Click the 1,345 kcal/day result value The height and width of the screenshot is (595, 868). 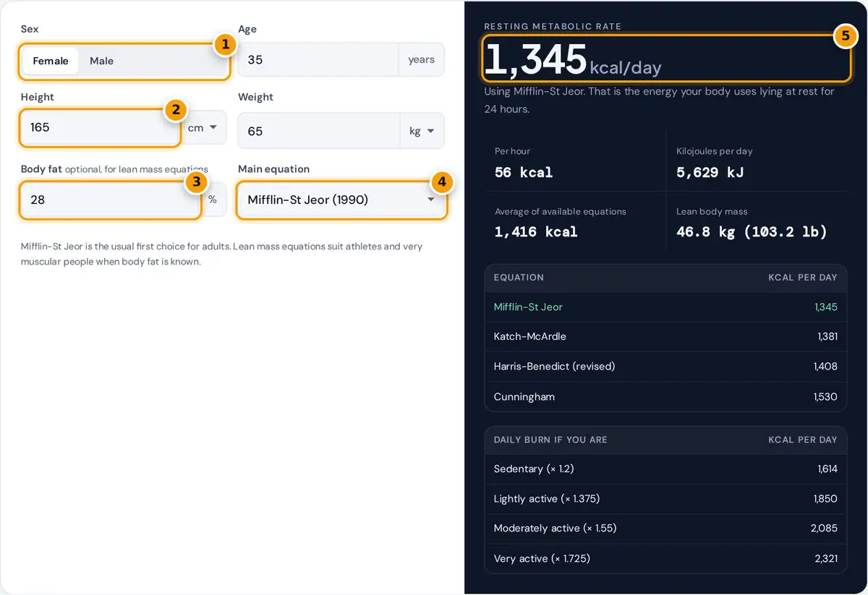(x=572, y=59)
